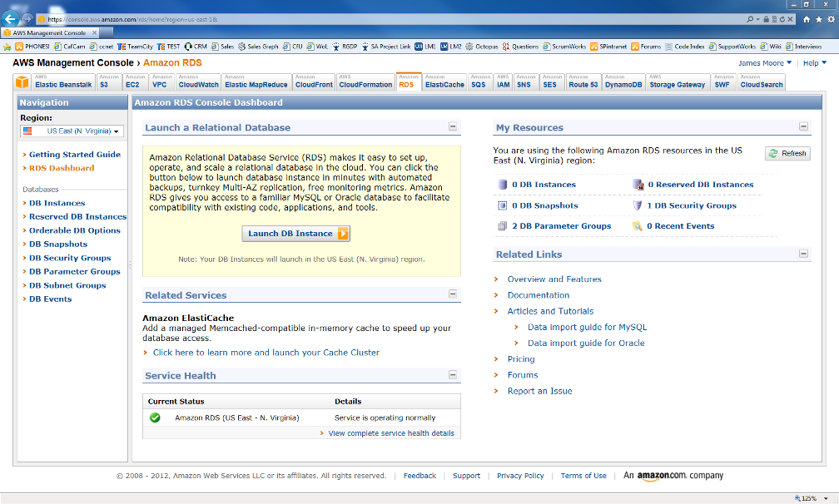The width and height of the screenshot is (839, 504).
Task: Switch to the Route 53 service tab
Action: [583, 82]
